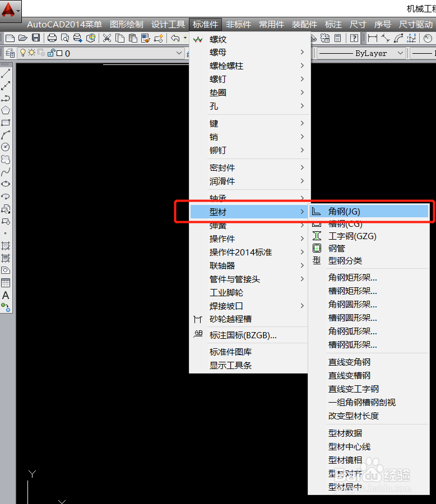
Task: Click the Publish icon
Action: coord(77,38)
